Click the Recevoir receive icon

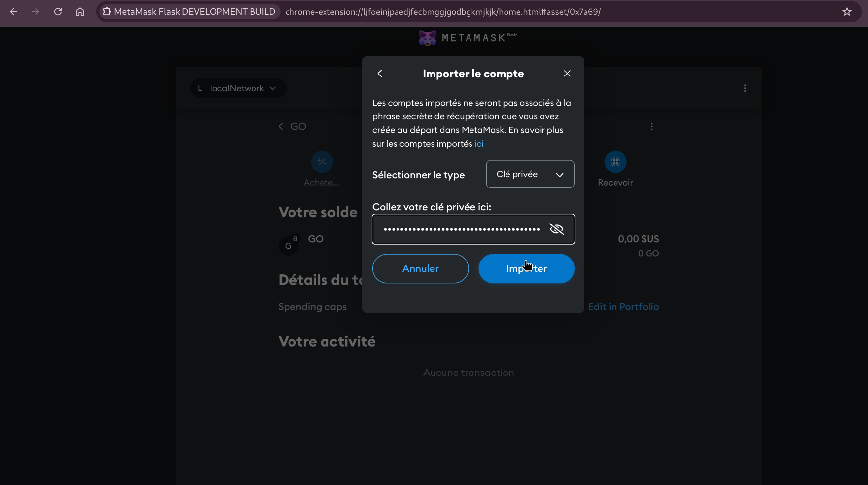615,162
